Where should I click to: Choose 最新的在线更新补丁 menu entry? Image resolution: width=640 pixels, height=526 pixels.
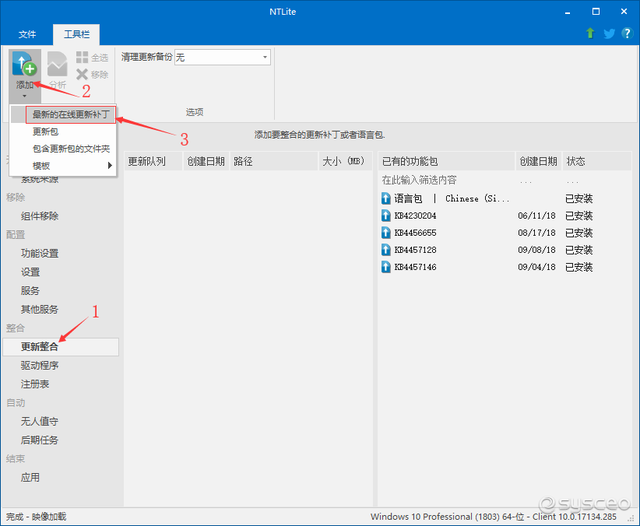(x=71, y=115)
